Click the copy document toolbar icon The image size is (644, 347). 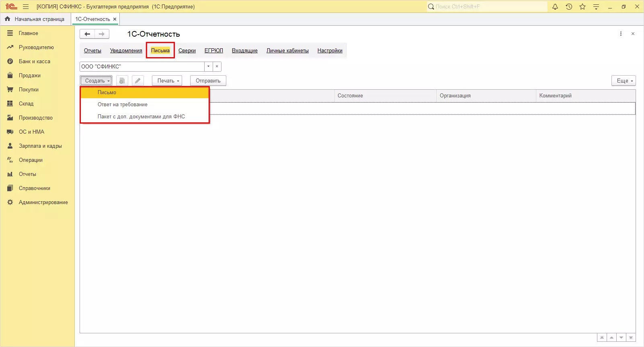click(x=122, y=81)
